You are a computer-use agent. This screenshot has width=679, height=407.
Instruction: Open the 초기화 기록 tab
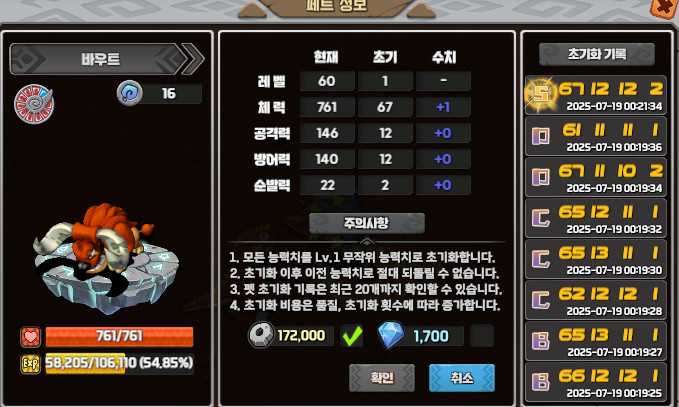[597, 54]
